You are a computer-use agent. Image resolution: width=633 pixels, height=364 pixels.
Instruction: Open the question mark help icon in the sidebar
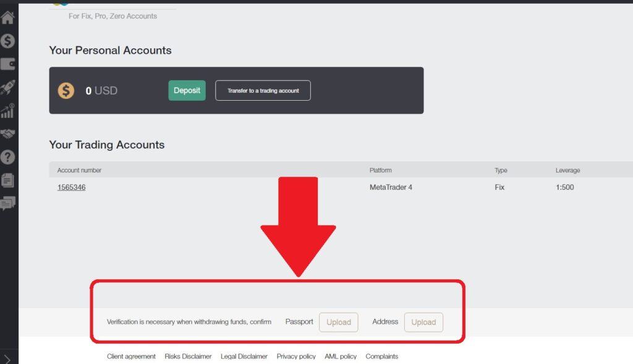pos(7,157)
